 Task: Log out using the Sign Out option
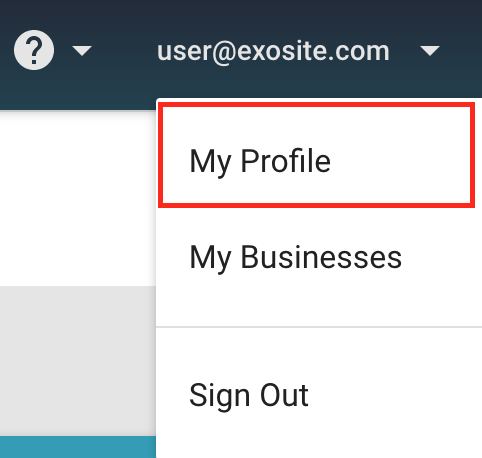coord(248,396)
